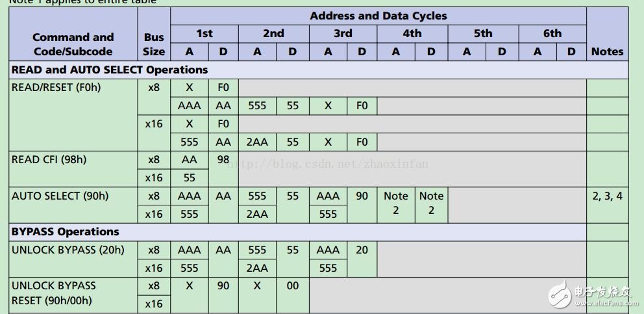This screenshot has height=314, width=644.
Task: Select the 6th cycle column header
Action: (x=552, y=34)
